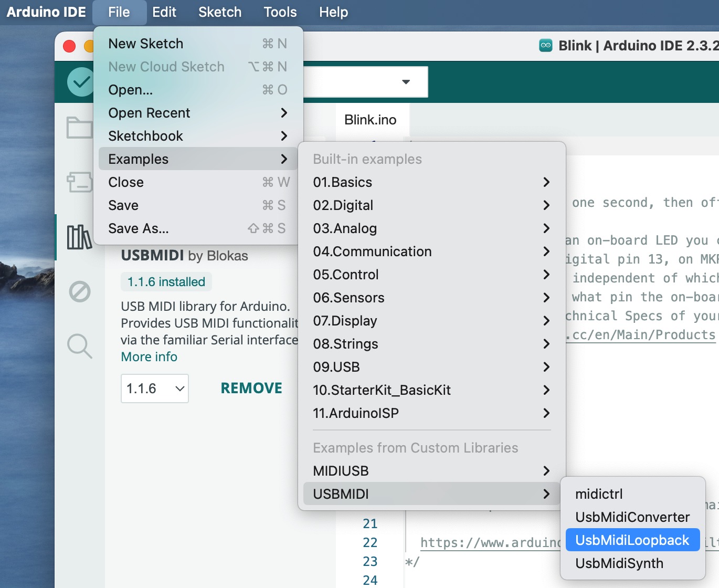Switch to the Blink.ino tab

(371, 120)
